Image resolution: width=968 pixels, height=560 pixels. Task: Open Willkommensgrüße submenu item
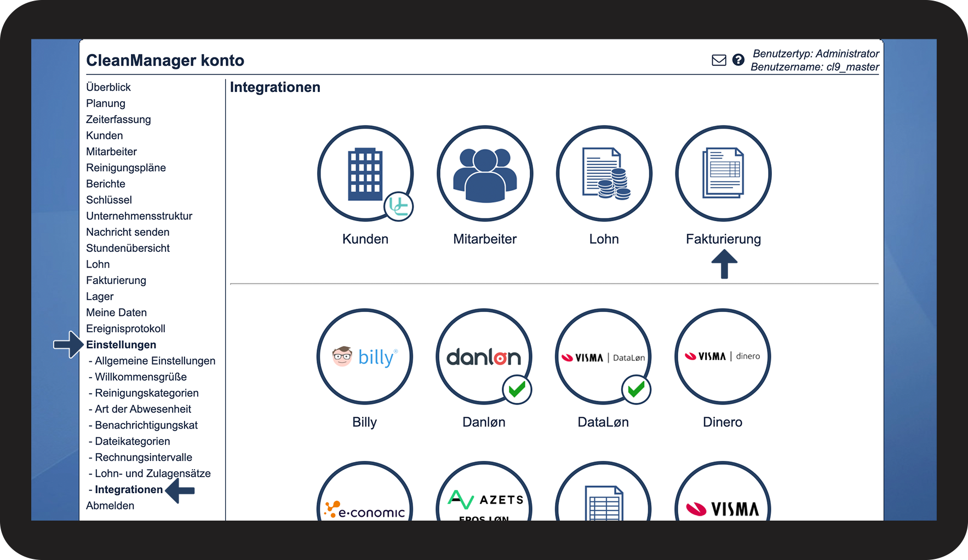click(141, 377)
